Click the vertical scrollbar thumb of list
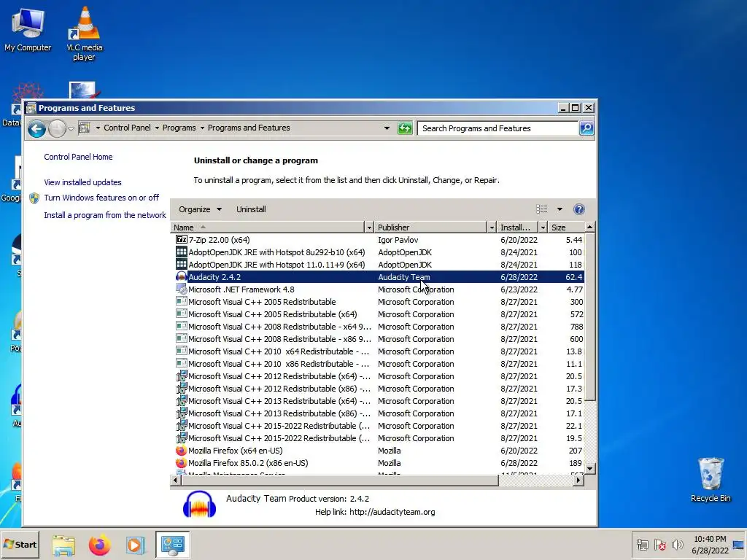747x560 pixels. 589,316
